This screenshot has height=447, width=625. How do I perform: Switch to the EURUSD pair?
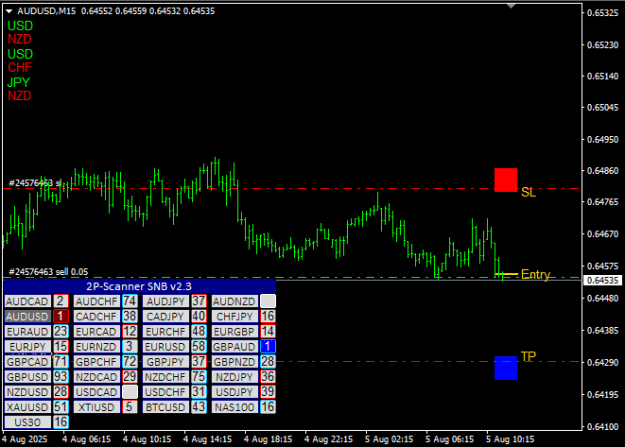point(166,347)
